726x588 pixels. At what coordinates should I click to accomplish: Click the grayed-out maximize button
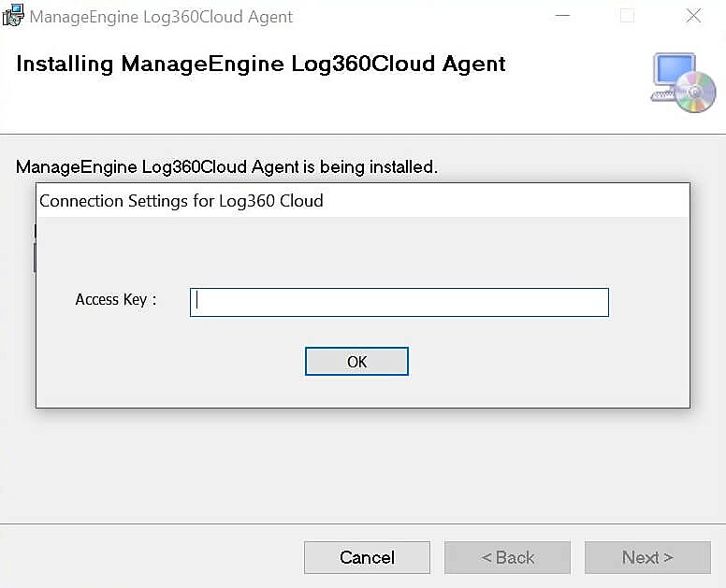pos(627,16)
